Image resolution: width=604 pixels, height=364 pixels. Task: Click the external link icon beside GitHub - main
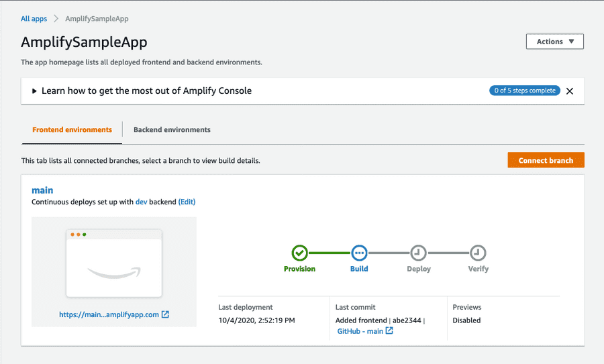389,330
